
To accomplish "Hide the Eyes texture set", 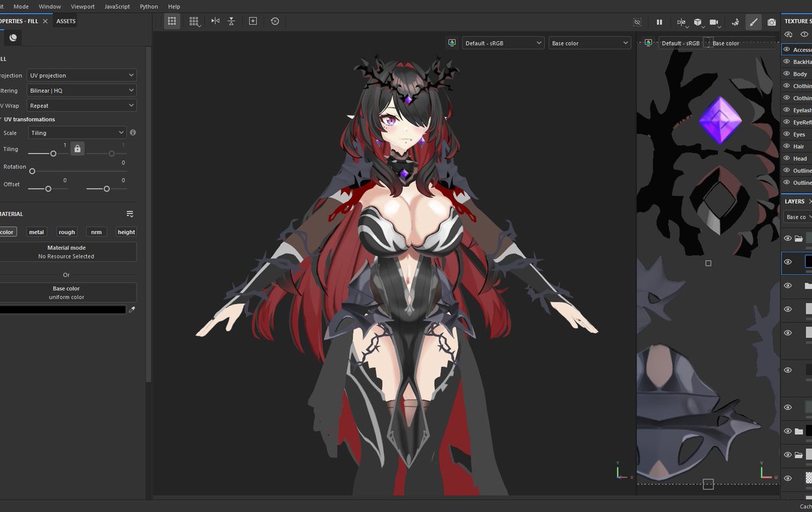I will pos(787,134).
